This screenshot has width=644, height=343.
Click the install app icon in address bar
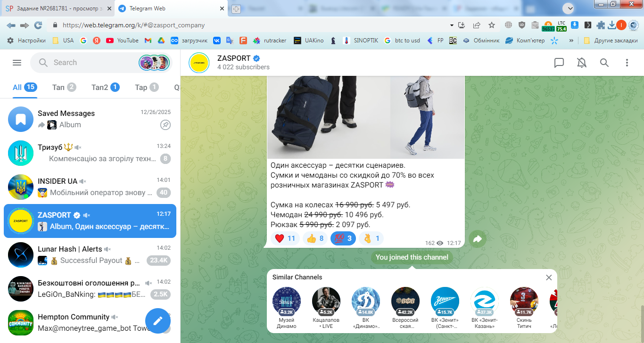point(462,25)
